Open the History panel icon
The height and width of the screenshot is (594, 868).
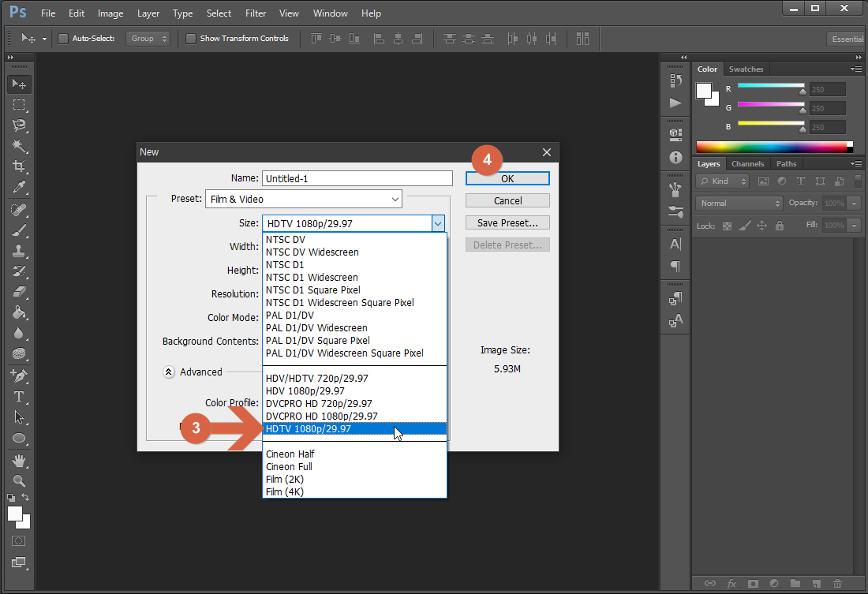(675, 80)
